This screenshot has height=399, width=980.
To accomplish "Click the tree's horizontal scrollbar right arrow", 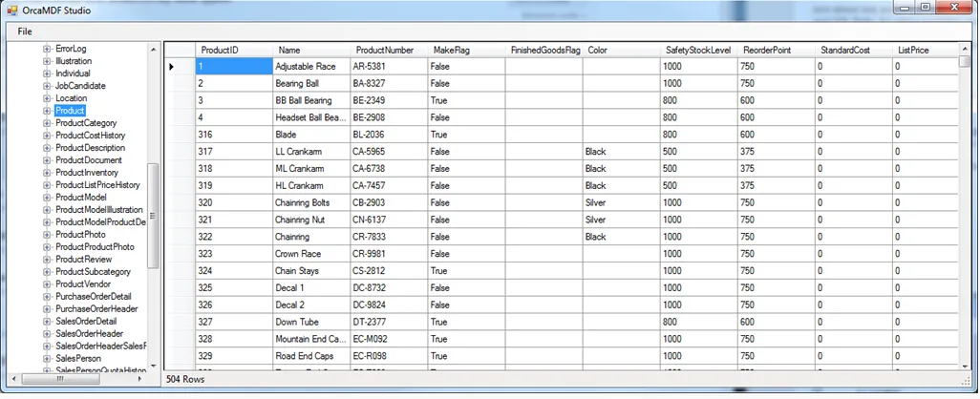I will [141, 379].
